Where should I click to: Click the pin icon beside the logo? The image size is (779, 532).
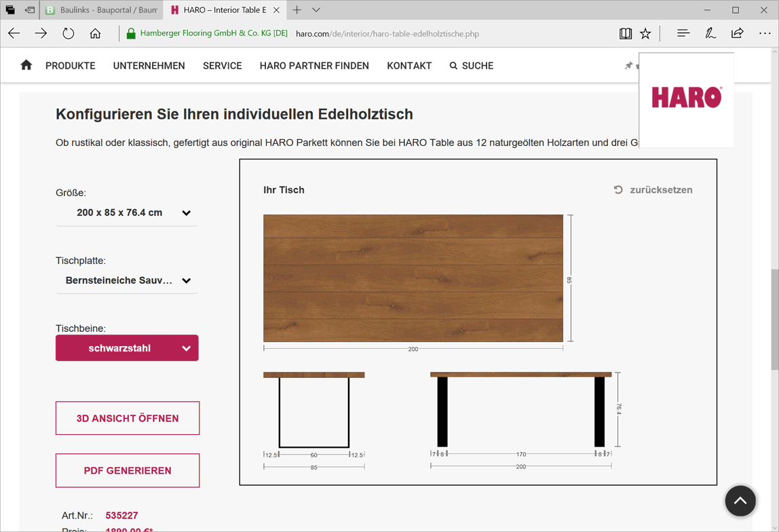(x=628, y=66)
